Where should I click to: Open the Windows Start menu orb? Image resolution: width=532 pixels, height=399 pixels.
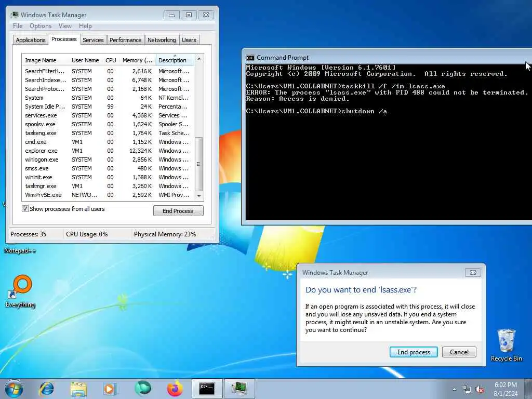14,389
